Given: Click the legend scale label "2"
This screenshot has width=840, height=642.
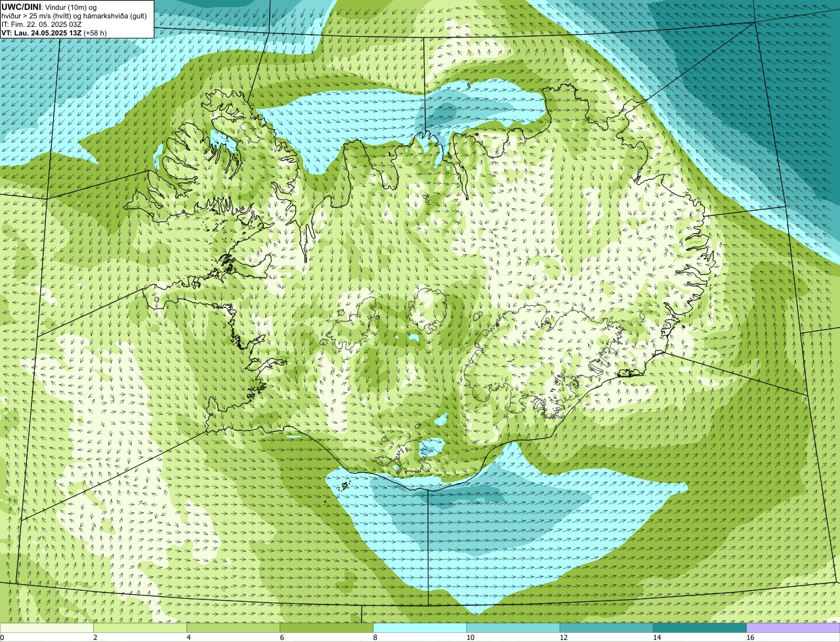Looking at the screenshot, I should click(x=95, y=637).
